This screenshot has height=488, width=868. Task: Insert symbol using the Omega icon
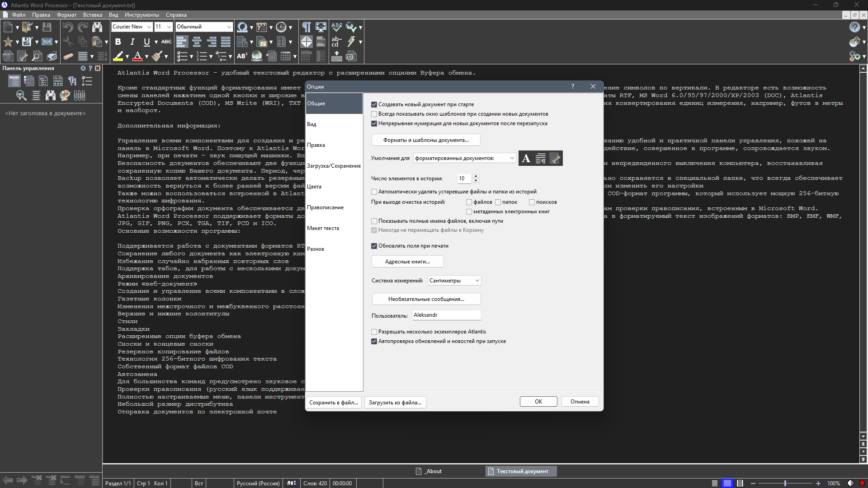(x=242, y=27)
